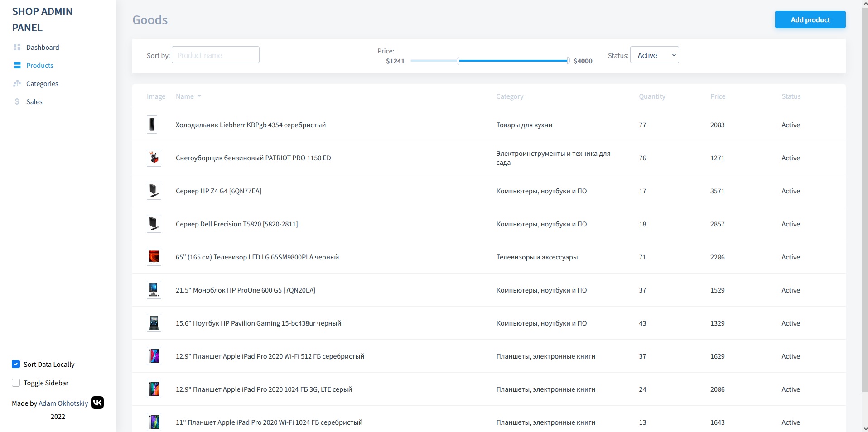Click the $1241 minimum price value

click(395, 61)
